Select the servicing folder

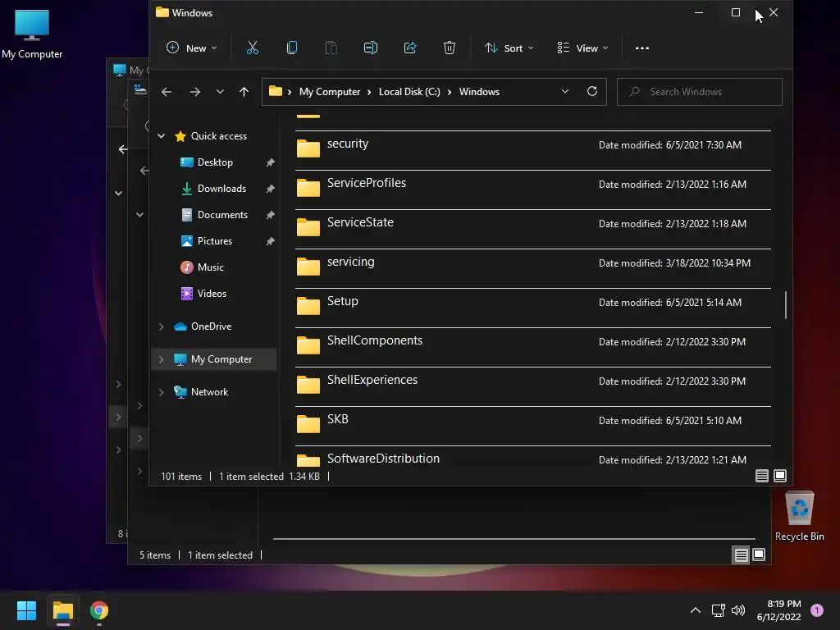[533, 268]
